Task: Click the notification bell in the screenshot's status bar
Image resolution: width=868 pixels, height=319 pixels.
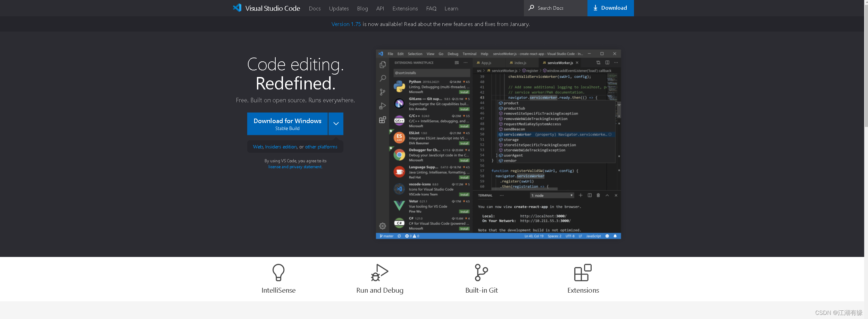Action: (615, 236)
